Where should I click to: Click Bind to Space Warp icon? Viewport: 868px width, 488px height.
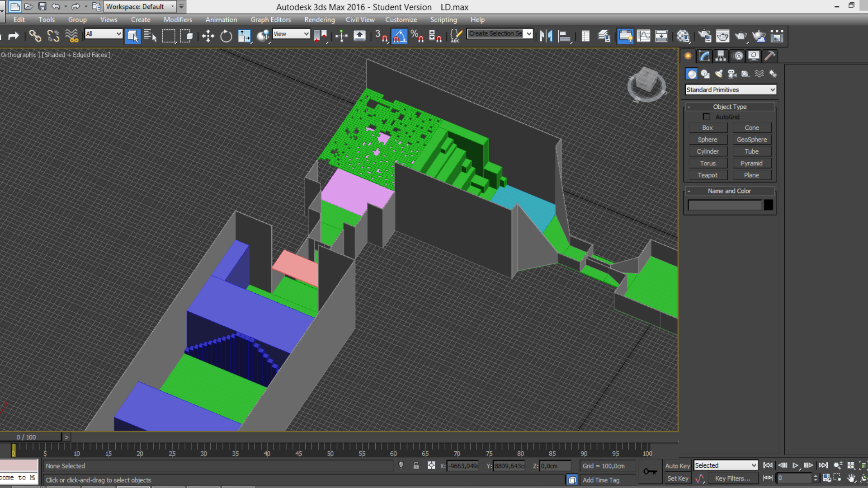pos(71,36)
